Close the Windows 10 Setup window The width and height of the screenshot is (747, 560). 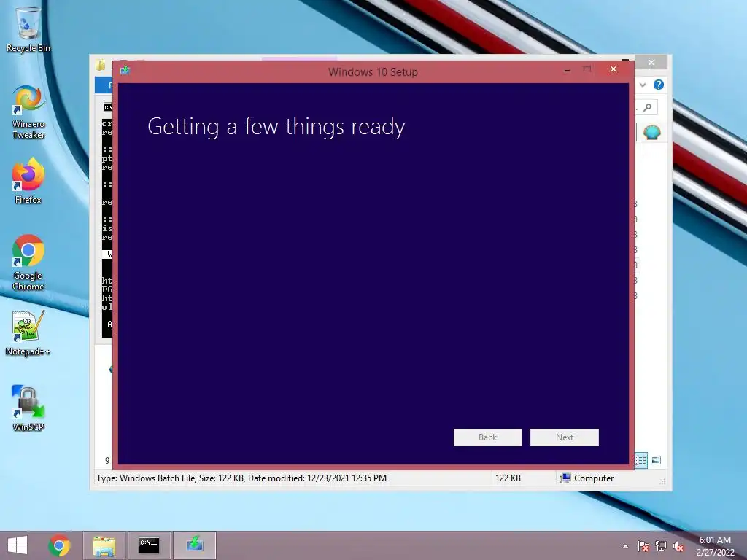point(613,69)
